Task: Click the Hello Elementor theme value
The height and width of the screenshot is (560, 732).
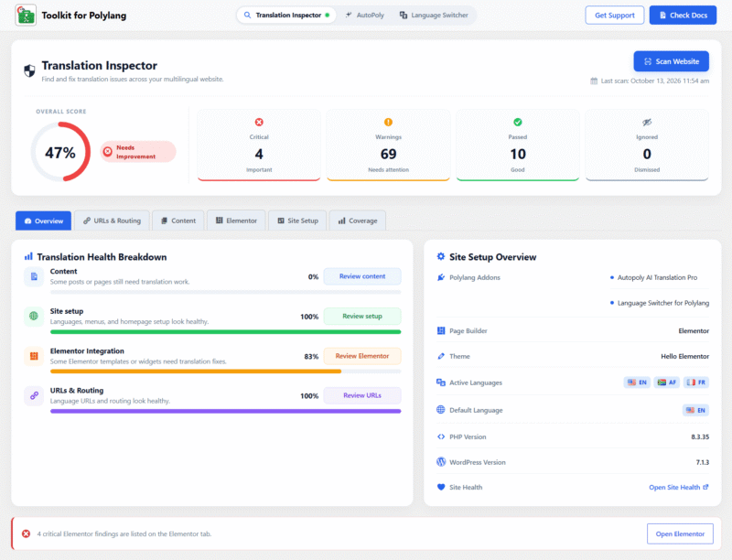Action: click(x=684, y=356)
